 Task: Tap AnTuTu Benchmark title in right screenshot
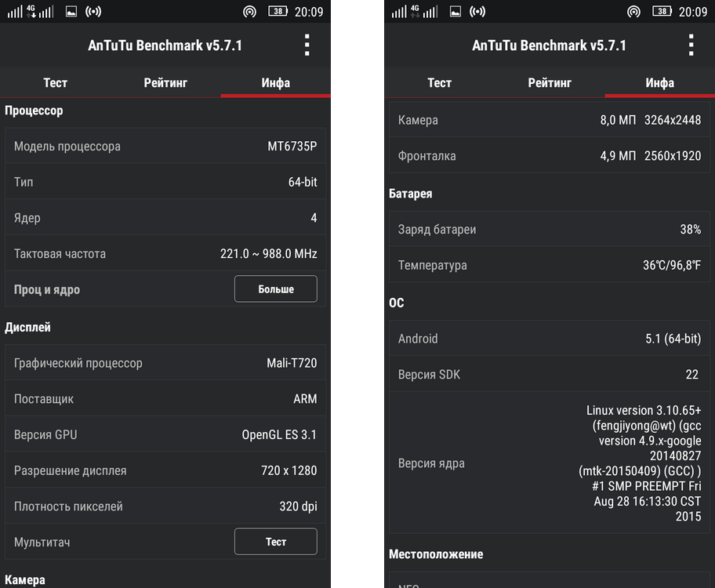point(549,45)
